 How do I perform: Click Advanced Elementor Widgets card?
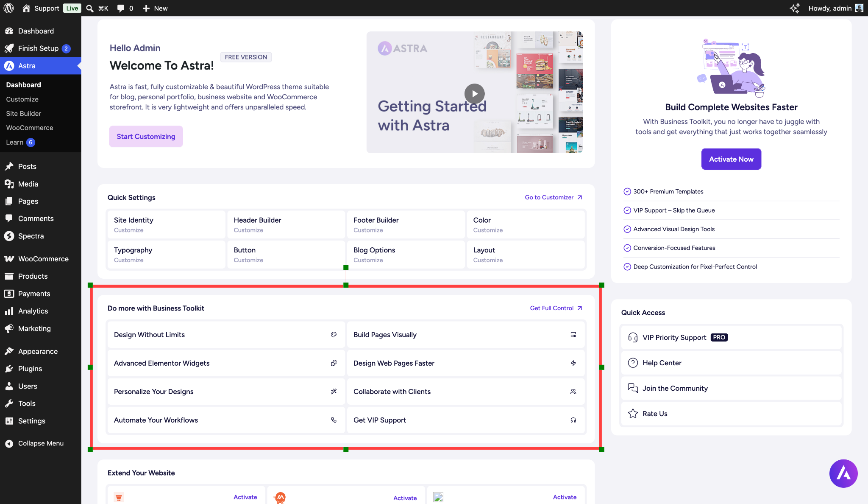point(226,363)
